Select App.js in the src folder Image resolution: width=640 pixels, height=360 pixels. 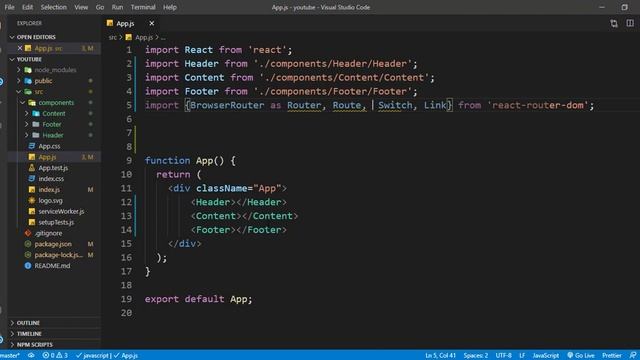click(47, 157)
